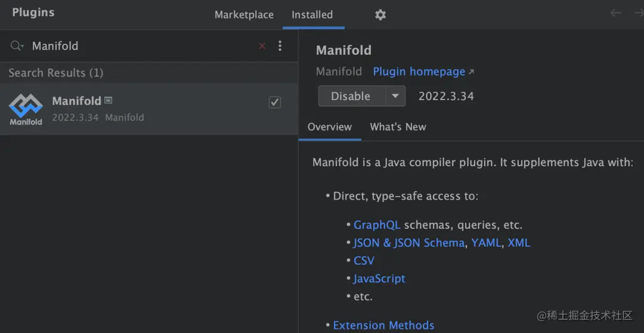Clear the Manifold search text

(262, 46)
